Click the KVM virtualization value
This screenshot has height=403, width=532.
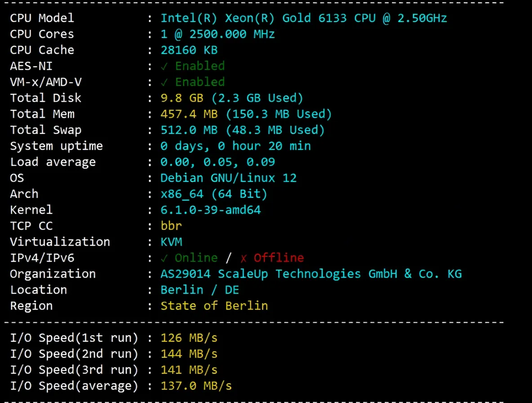(171, 242)
